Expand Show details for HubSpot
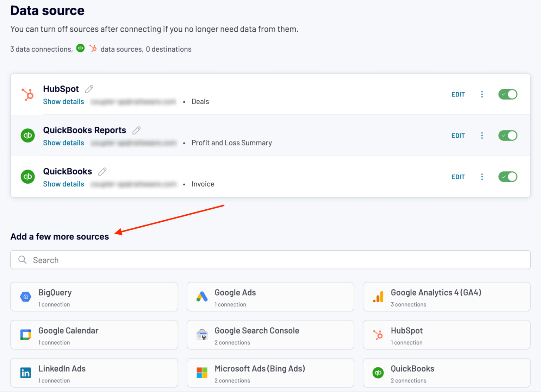This screenshot has height=392, width=541. 63,101
